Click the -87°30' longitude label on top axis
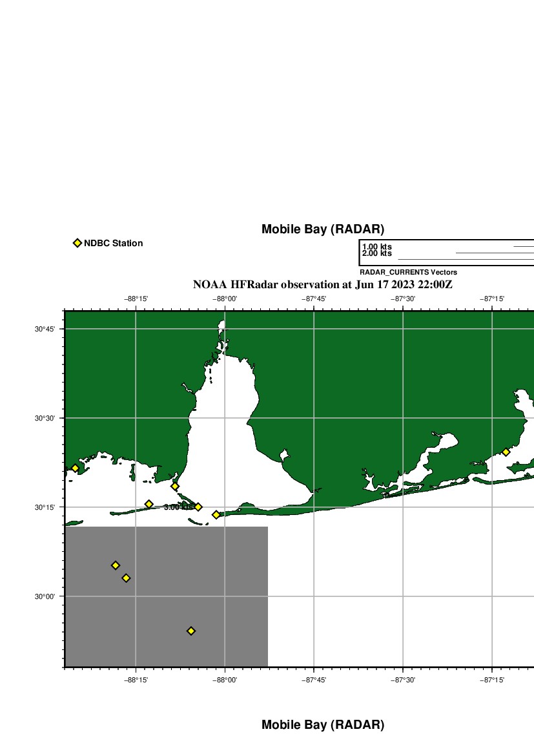This screenshot has height=756, width=534. tap(403, 299)
